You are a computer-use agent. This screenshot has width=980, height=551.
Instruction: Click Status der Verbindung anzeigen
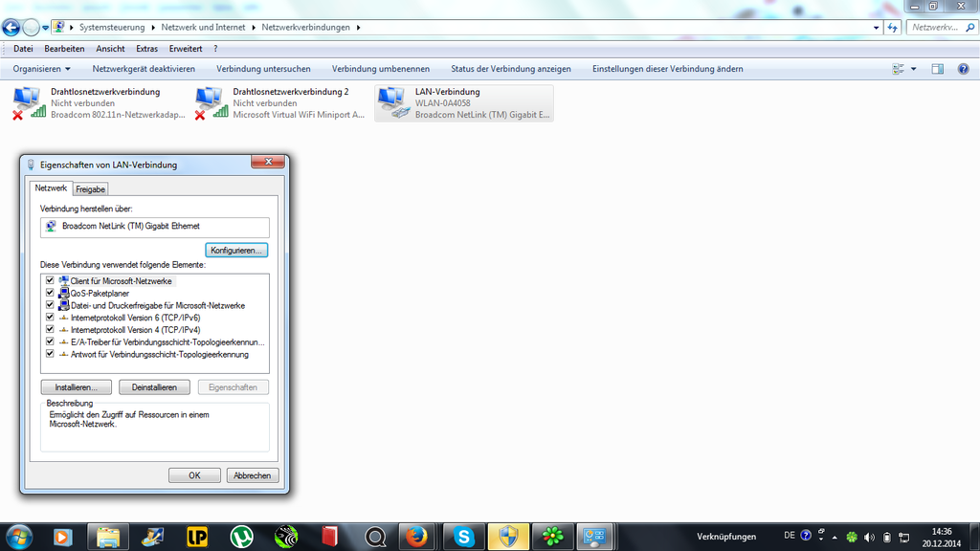[511, 69]
